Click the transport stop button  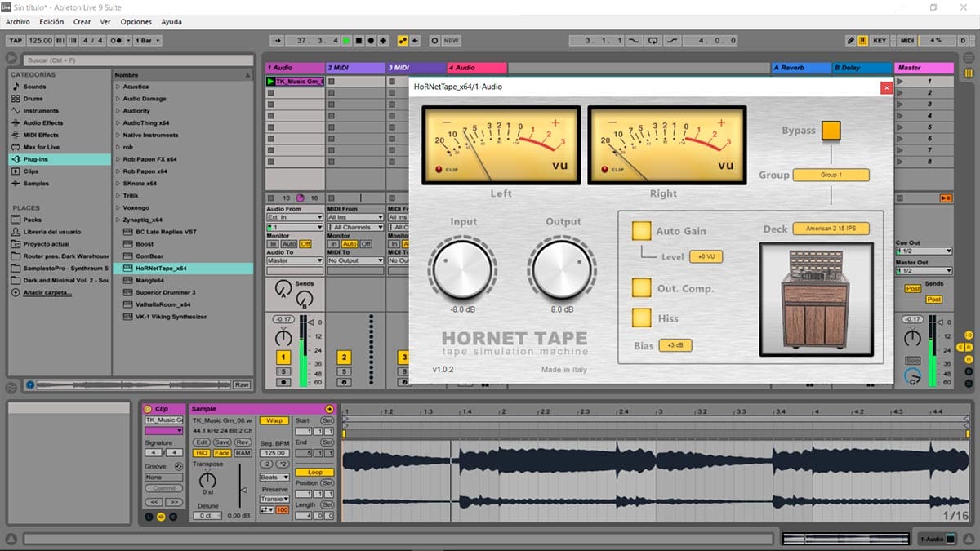359,40
